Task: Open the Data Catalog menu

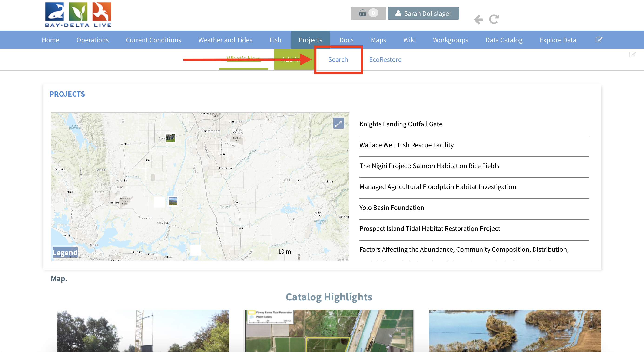Action: tap(504, 40)
